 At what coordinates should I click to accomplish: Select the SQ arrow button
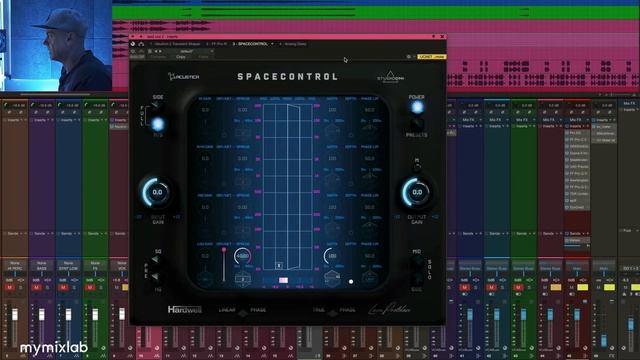coord(155,259)
